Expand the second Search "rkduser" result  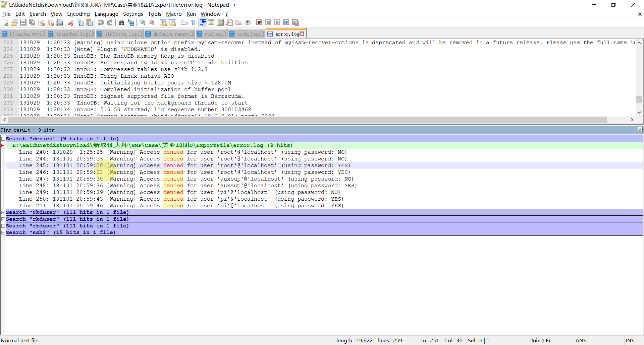tap(3, 219)
